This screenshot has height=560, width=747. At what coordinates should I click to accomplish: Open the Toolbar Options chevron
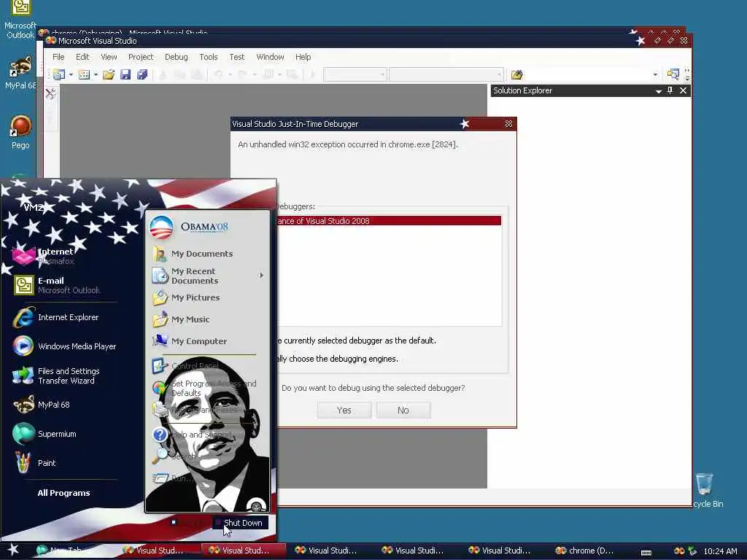687,75
